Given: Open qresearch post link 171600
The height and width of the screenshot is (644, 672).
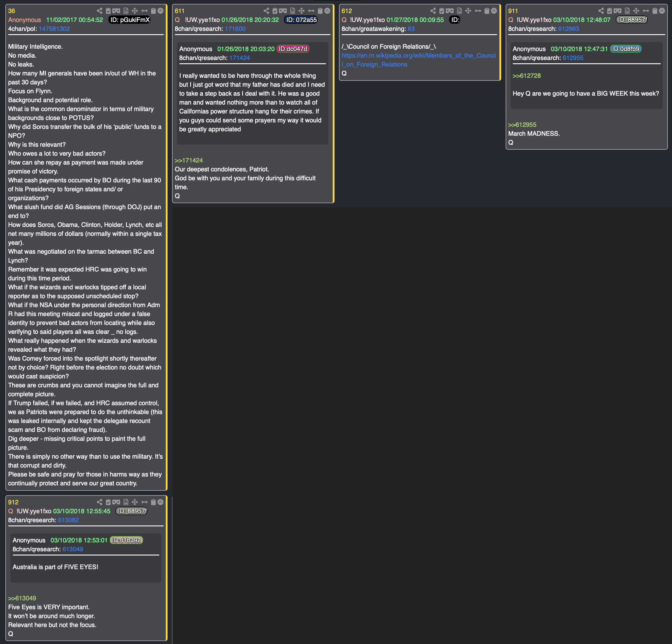Looking at the screenshot, I should tap(235, 29).
